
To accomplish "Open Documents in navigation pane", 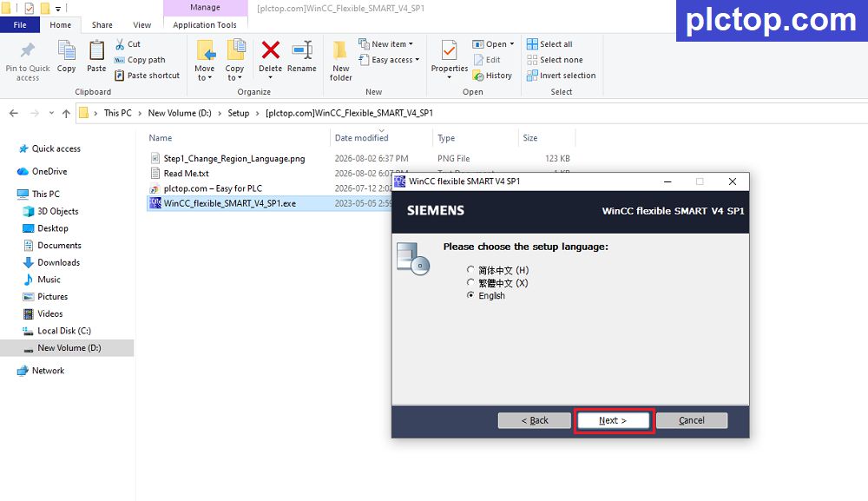I will 53,245.
